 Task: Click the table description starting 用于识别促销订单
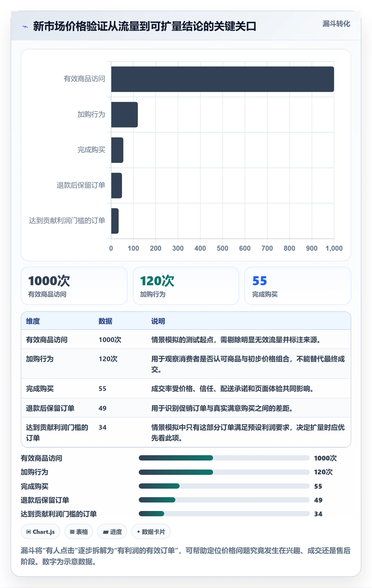coord(222,408)
